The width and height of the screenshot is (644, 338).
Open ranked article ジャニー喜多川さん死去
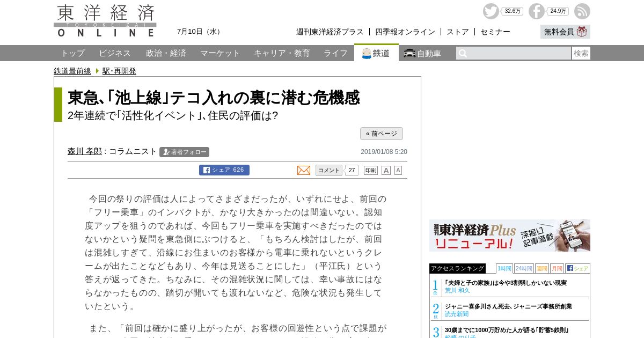[x=508, y=306]
